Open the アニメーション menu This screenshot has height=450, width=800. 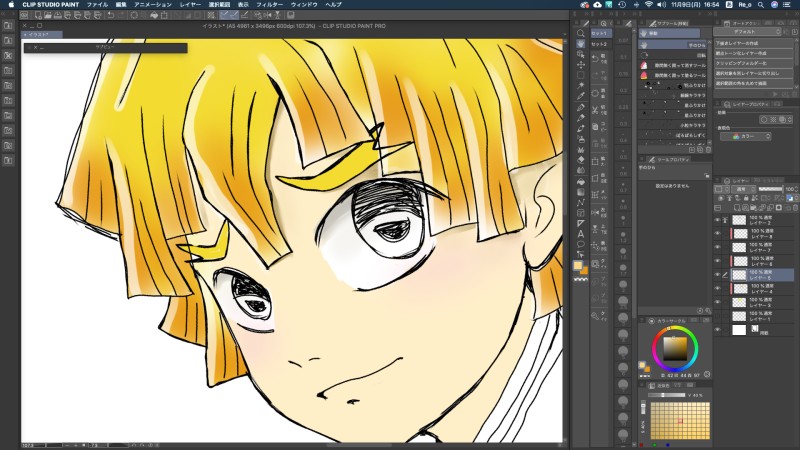[x=153, y=5]
